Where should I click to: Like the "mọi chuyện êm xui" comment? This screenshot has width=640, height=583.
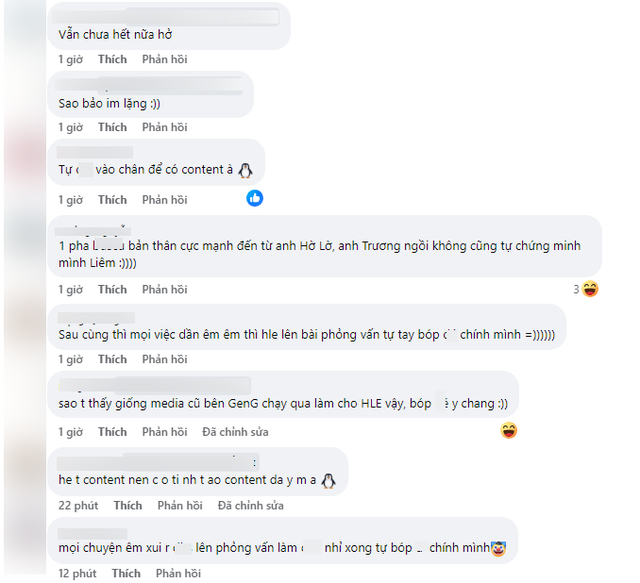tap(126, 574)
